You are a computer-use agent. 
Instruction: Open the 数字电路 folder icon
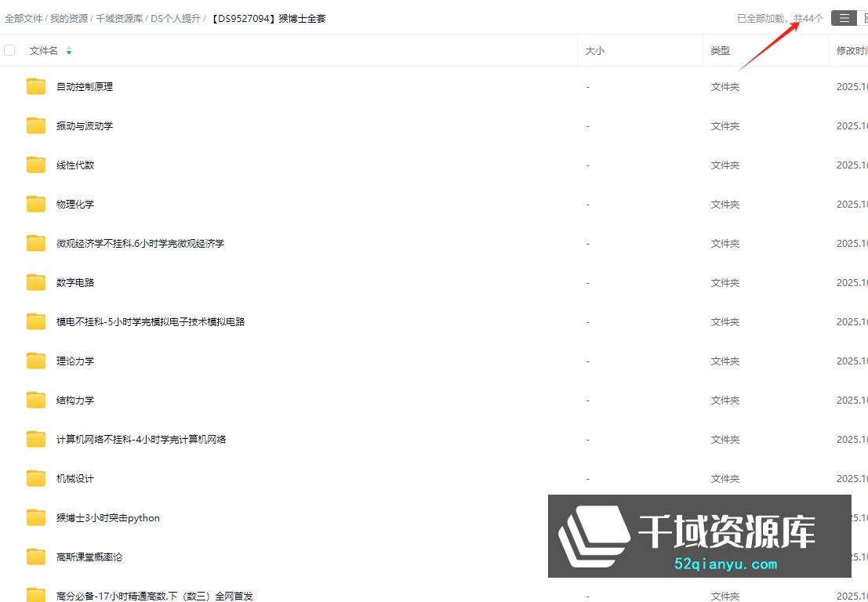click(x=36, y=282)
